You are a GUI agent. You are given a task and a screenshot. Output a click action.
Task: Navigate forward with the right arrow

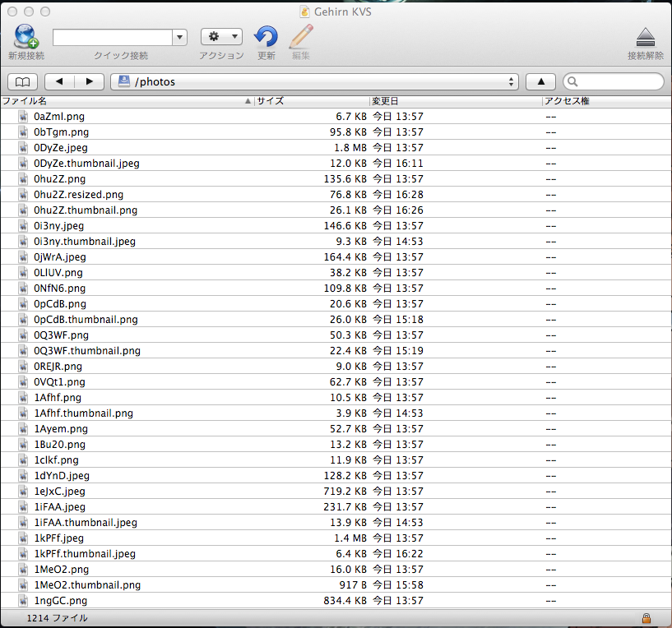89,81
